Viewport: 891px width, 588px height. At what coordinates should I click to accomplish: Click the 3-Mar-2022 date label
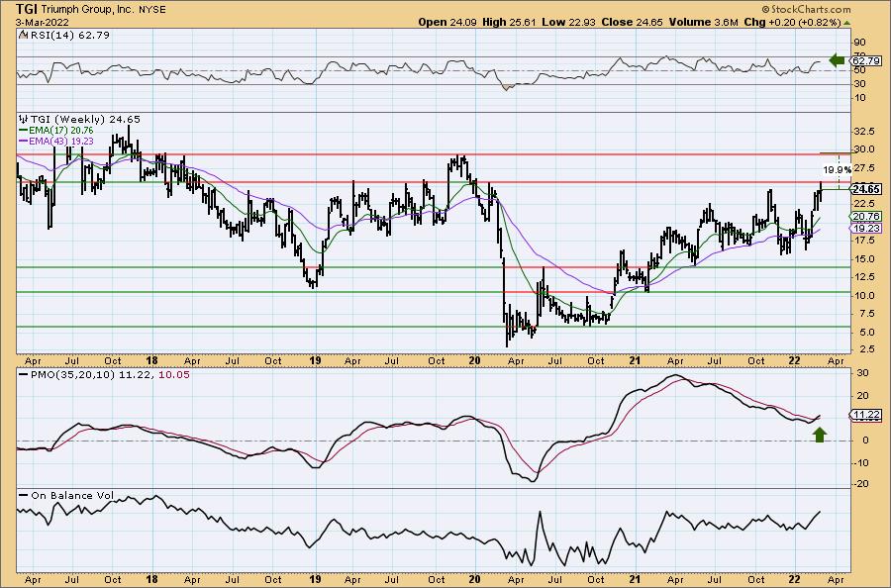click(42, 22)
